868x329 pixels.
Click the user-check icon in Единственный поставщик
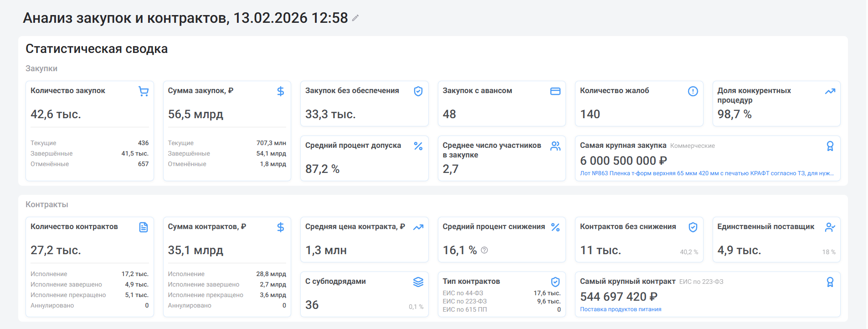(830, 227)
